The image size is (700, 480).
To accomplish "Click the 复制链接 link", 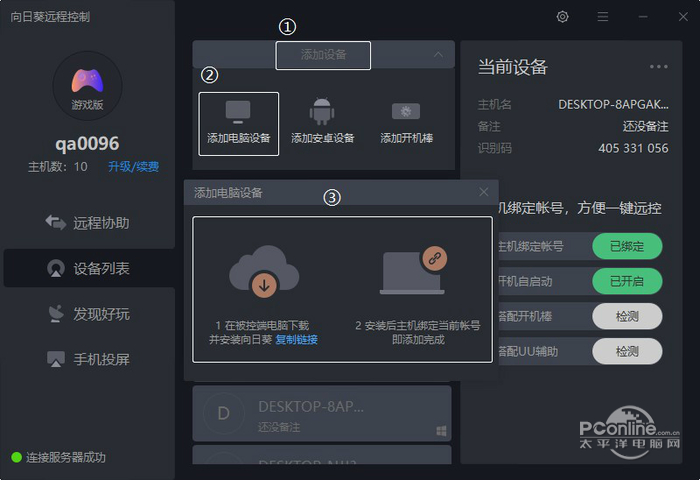I will (x=296, y=339).
